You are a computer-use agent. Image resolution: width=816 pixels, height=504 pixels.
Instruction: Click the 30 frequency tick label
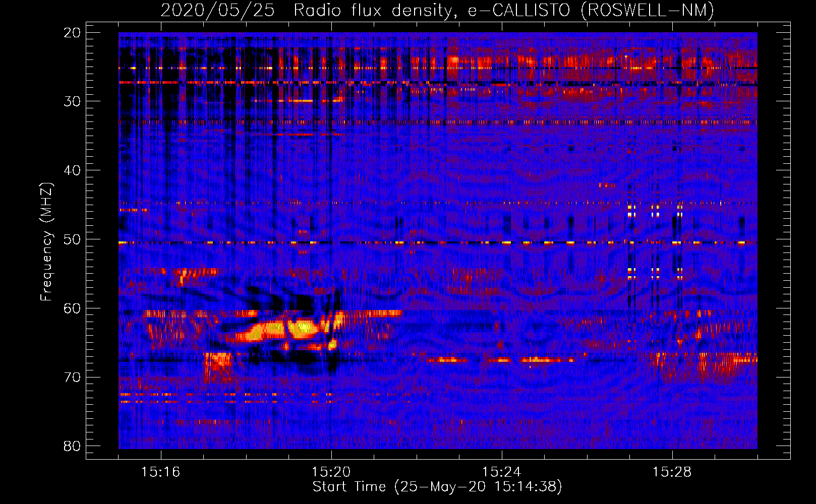click(x=72, y=101)
